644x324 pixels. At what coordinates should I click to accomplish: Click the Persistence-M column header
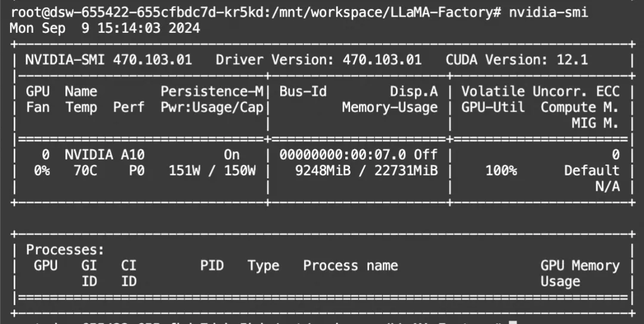click(x=212, y=92)
